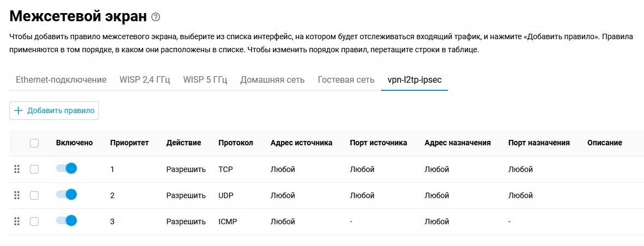644x246 pixels.
Task: Disable the UDP rule switch
Action: coord(66,194)
